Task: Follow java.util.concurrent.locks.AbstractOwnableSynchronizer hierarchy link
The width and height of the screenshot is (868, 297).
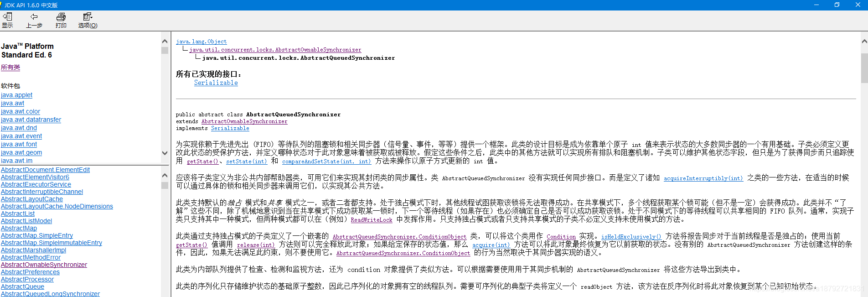Action: pos(275,50)
